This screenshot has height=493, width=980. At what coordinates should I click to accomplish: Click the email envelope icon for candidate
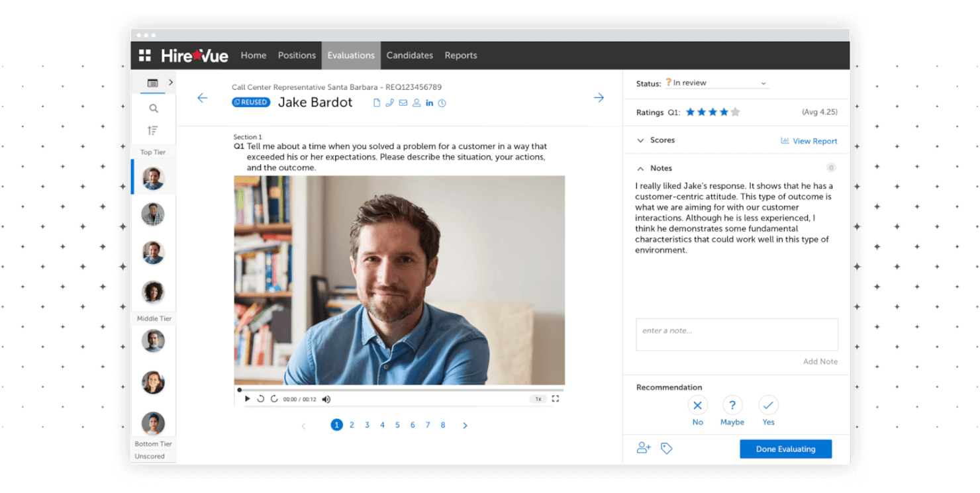pos(403,103)
